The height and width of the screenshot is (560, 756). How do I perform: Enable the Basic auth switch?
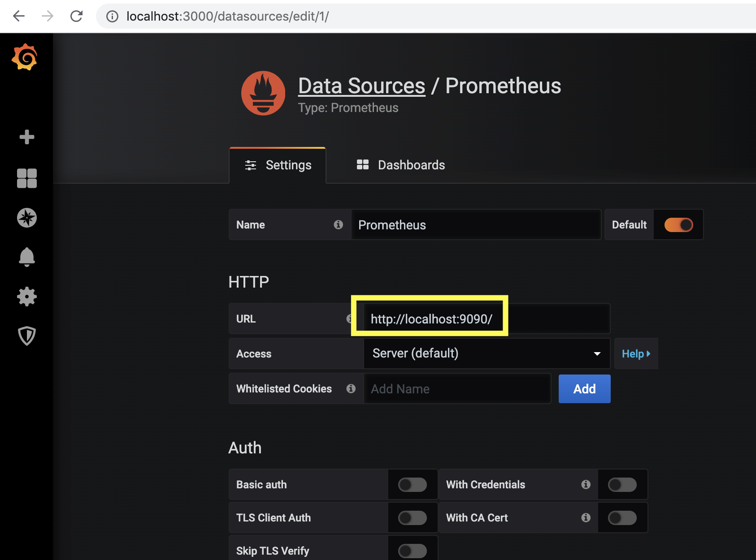413,484
